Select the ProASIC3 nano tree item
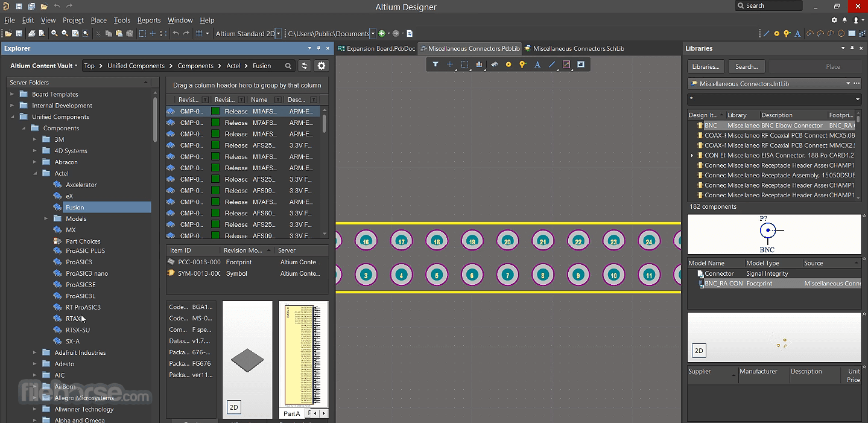 click(x=87, y=273)
